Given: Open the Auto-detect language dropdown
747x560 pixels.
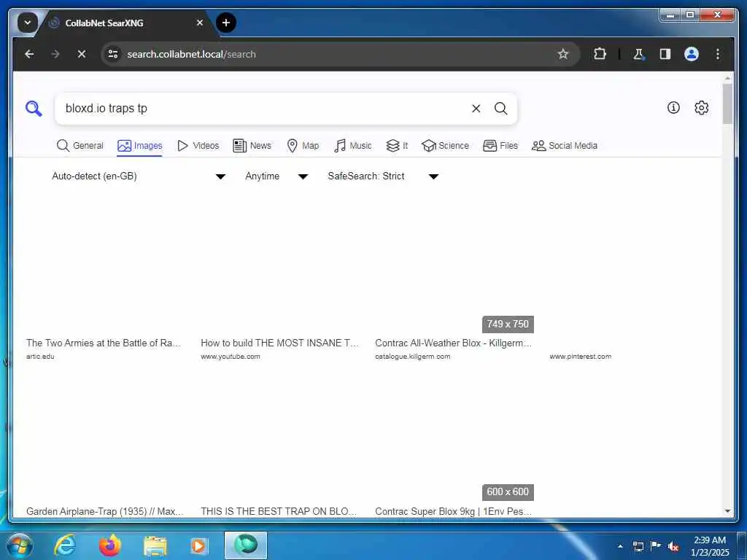Looking at the screenshot, I should [138, 176].
